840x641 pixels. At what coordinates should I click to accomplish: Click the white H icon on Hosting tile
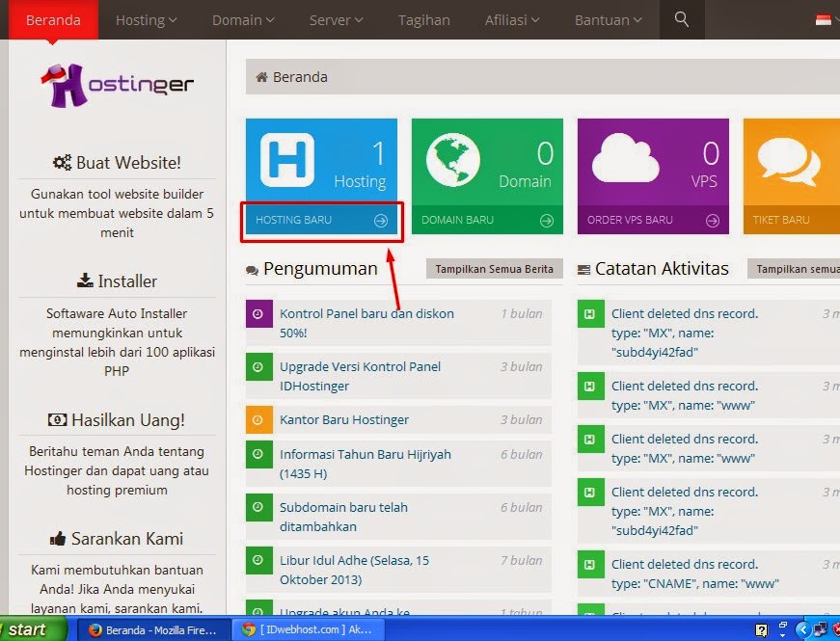(287, 160)
